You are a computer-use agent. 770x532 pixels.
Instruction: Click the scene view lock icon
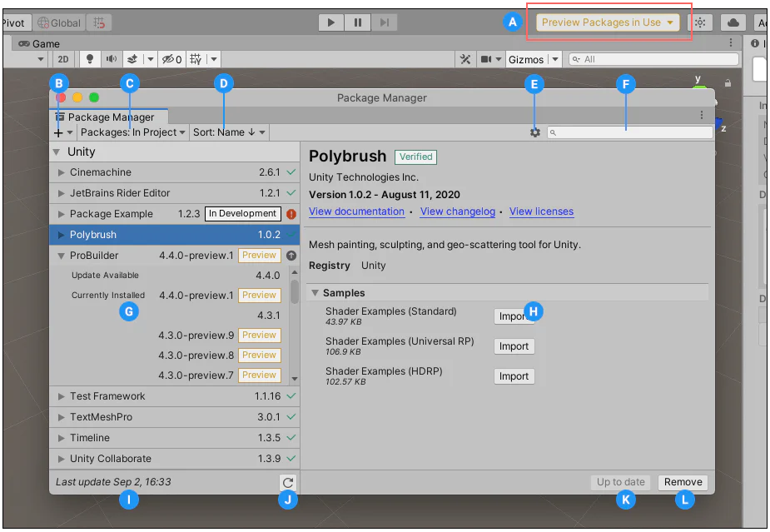pyautogui.click(x=728, y=83)
